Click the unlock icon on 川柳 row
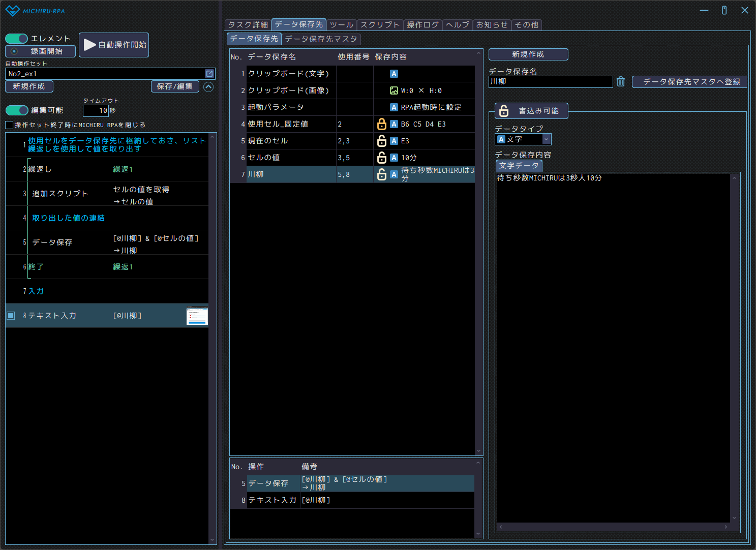 coord(381,174)
